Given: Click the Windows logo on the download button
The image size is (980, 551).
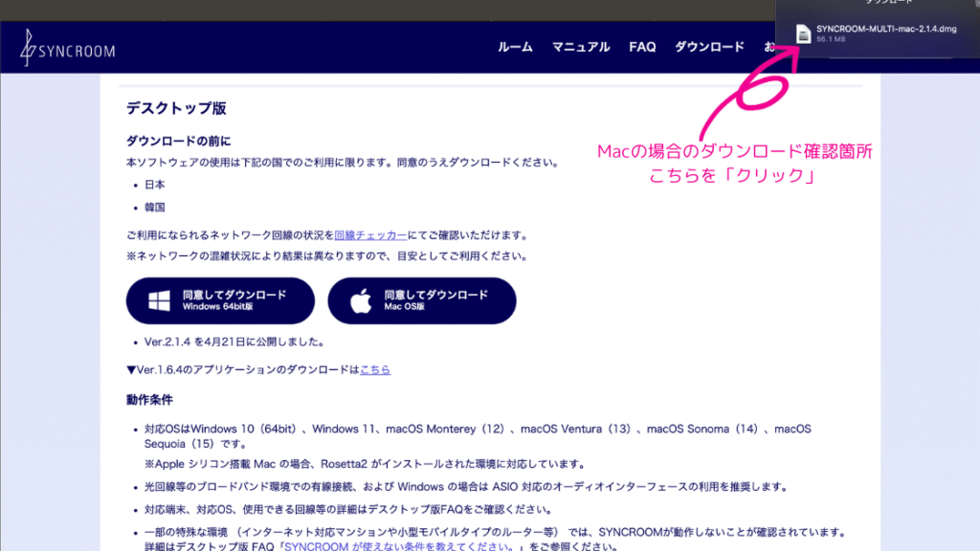Looking at the screenshot, I should (x=160, y=300).
